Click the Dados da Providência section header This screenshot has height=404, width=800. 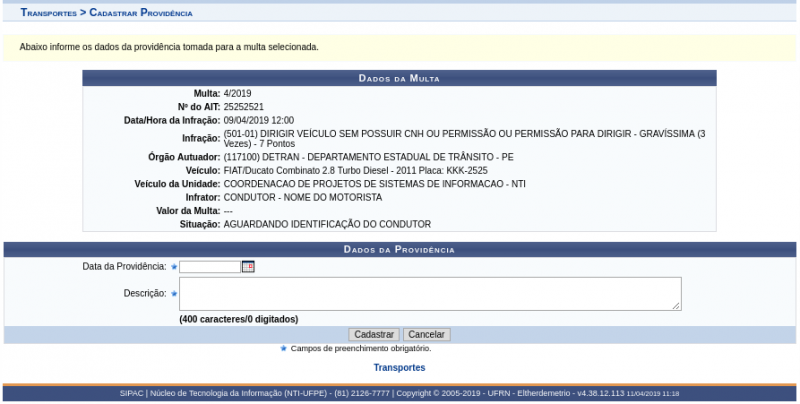coord(399,250)
